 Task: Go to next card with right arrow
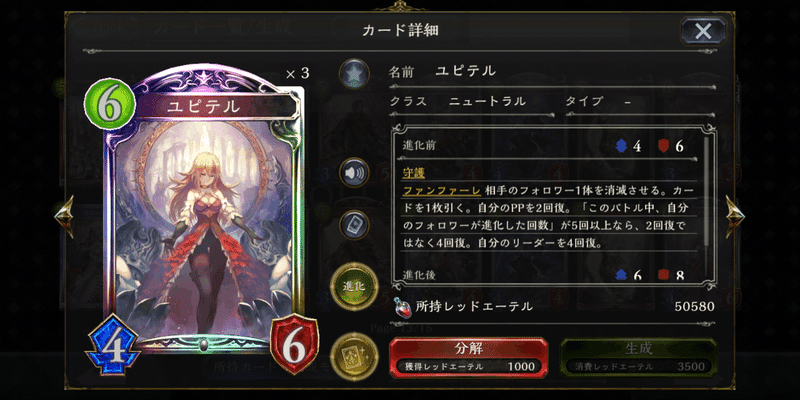coord(735,216)
